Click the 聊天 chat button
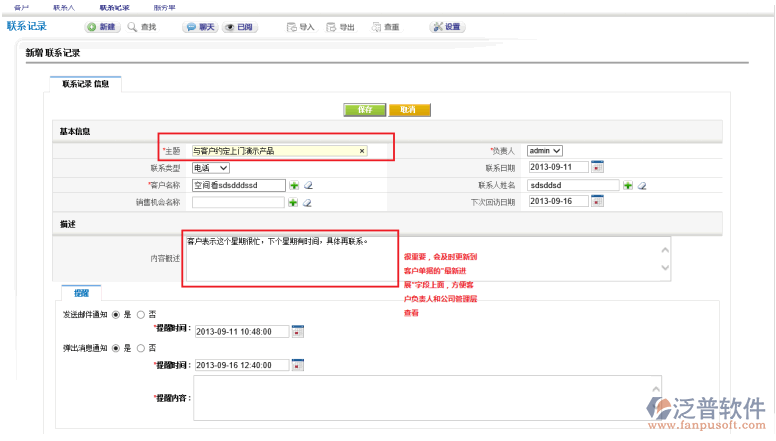Screen dimensions: 776x441 pyautogui.click(x=200, y=27)
